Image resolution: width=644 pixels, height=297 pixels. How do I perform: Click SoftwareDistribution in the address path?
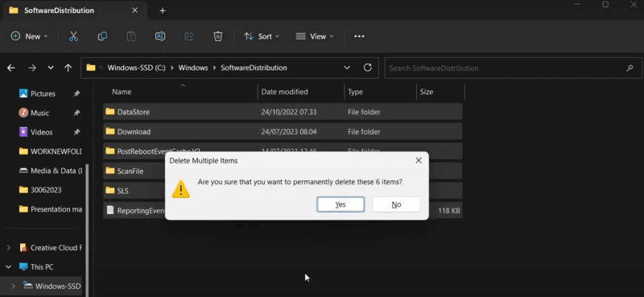[254, 68]
